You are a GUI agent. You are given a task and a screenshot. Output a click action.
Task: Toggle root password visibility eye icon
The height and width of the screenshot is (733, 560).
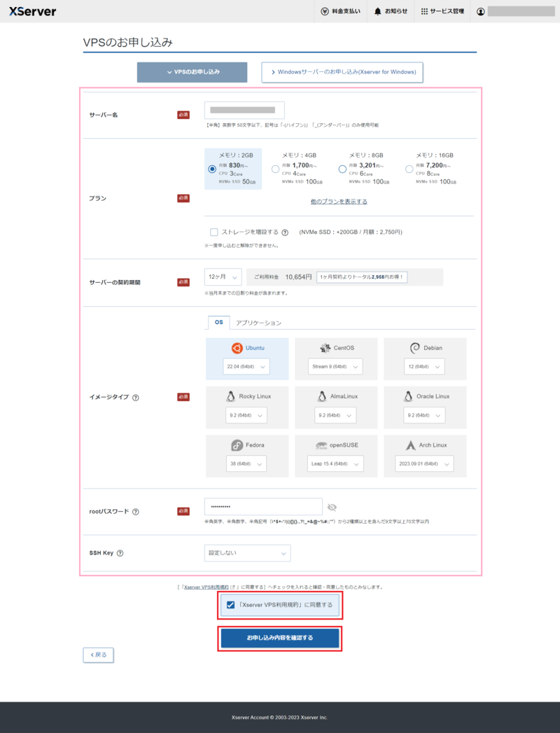click(x=332, y=507)
